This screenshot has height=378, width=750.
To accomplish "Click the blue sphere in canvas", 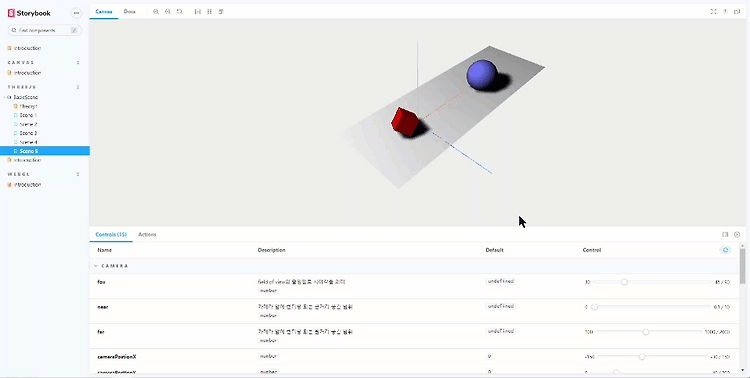I will tap(482, 75).
